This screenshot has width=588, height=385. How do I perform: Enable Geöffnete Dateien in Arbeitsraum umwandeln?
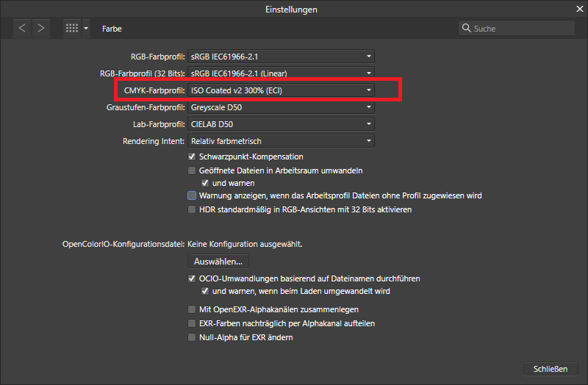pos(192,170)
